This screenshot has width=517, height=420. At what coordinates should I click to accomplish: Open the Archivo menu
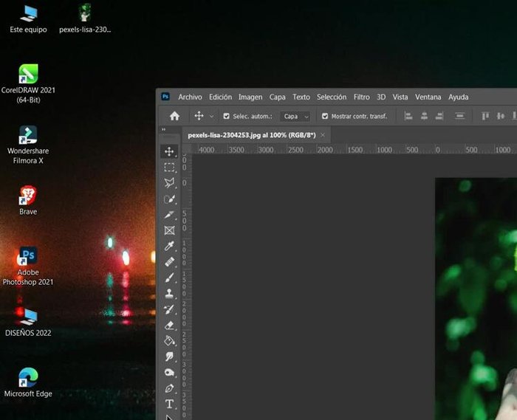pos(190,97)
